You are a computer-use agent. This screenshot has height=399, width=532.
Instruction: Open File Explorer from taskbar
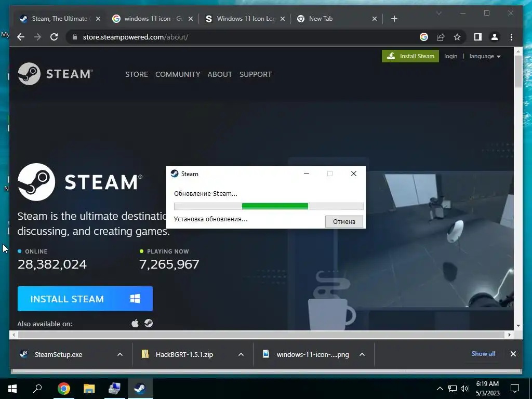click(x=89, y=389)
